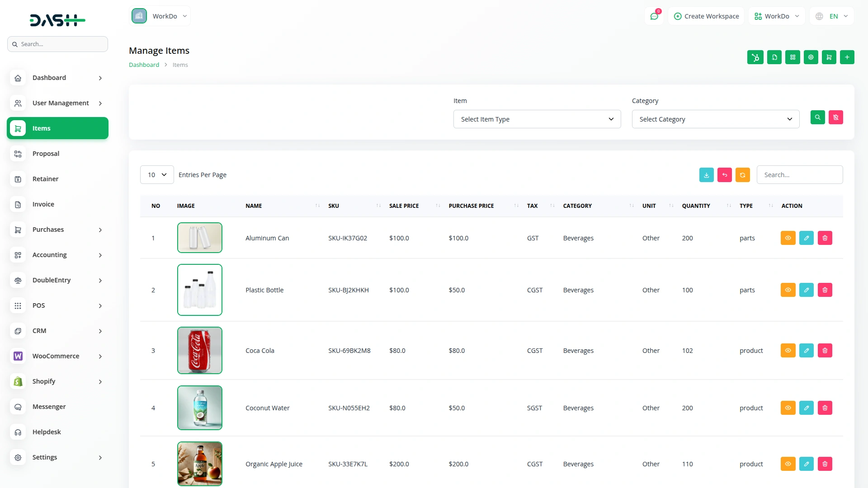
Task: Open entries per page dropdown
Action: tap(157, 175)
